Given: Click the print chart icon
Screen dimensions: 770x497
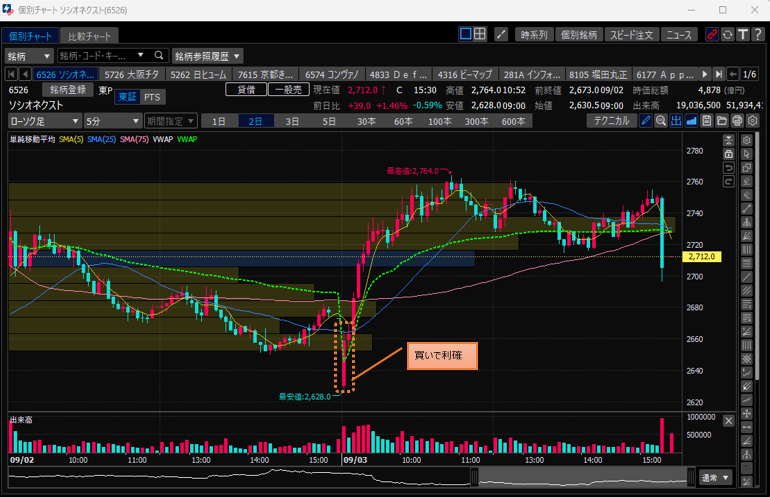Looking at the screenshot, I should [737, 121].
